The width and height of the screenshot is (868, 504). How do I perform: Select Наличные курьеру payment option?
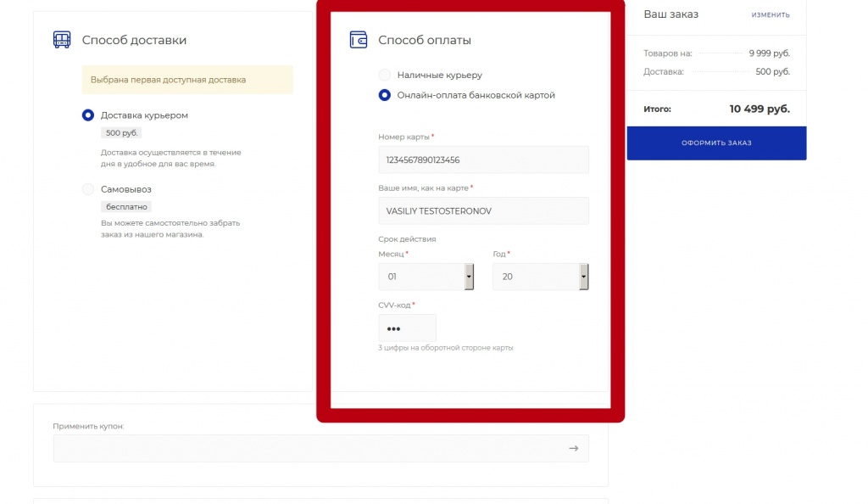pyautogui.click(x=385, y=75)
